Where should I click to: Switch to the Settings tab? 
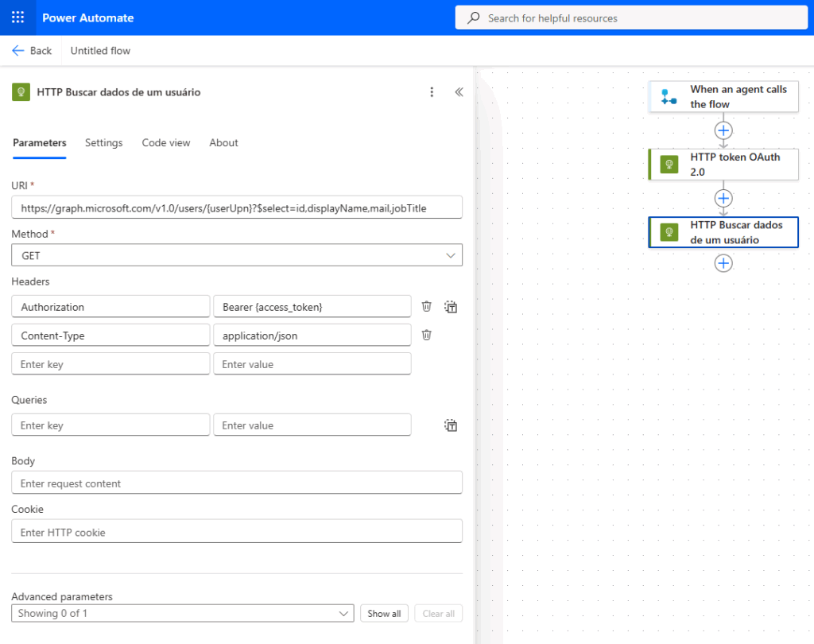click(103, 143)
